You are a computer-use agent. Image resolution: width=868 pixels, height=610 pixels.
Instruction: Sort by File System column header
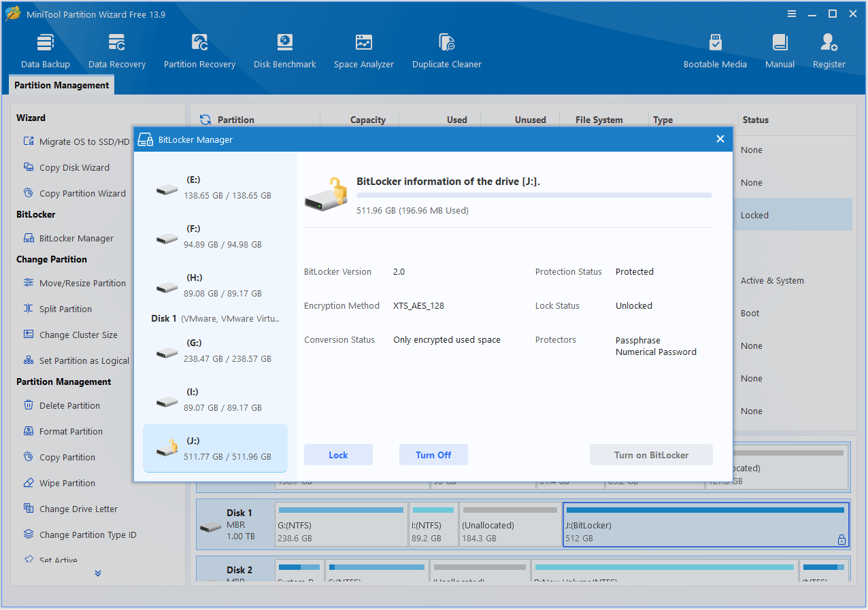[x=599, y=120]
